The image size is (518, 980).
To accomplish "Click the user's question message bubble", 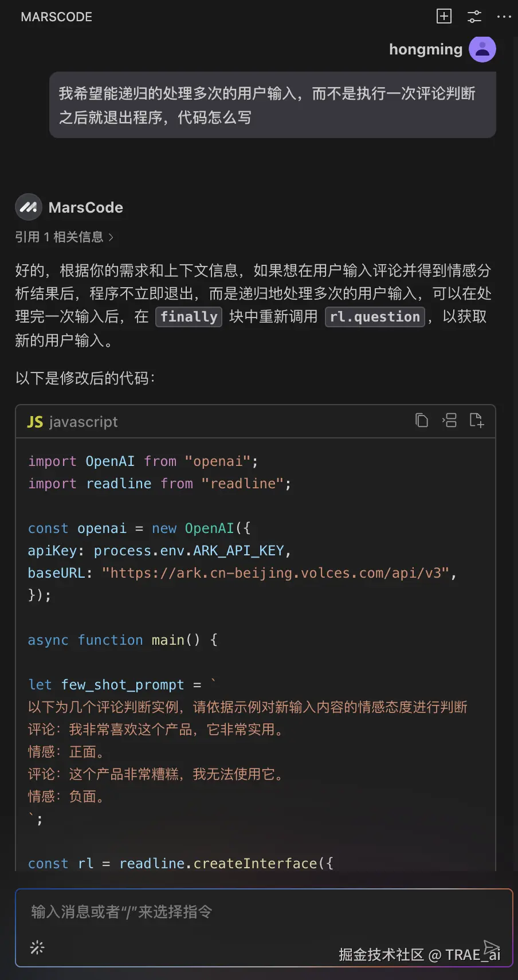I will [x=273, y=105].
